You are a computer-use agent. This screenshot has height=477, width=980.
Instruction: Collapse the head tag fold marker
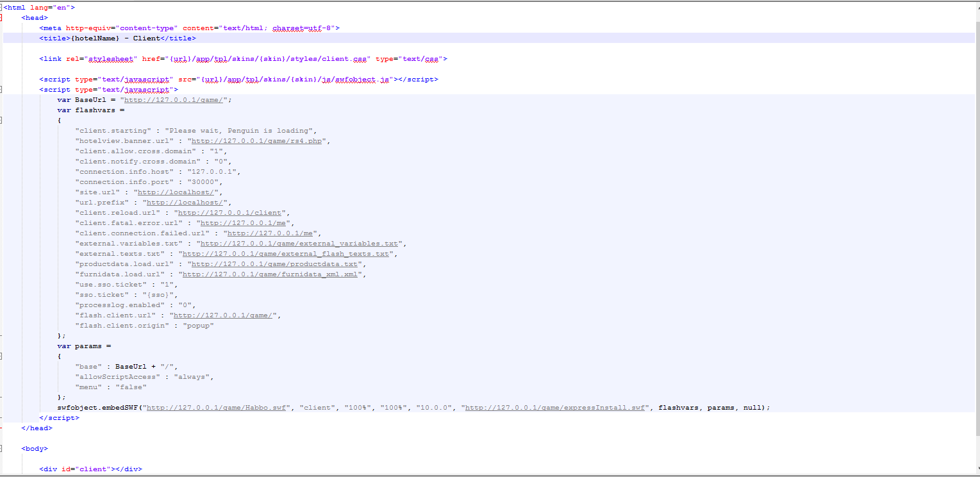click(1, 17)
